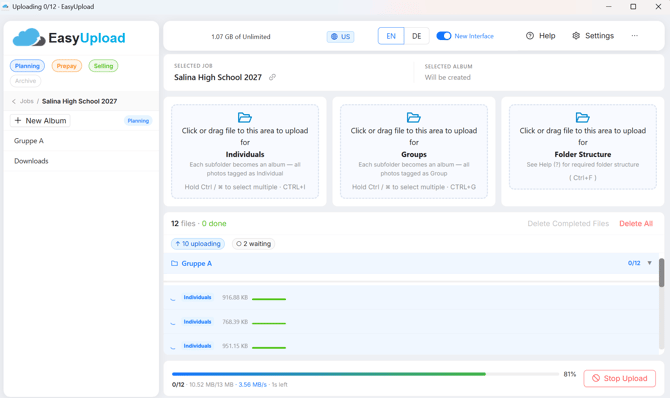670x398 pixels.
Task: Click the plus icon of New Album
Action: pyautogui.click(x=18, y=121)
